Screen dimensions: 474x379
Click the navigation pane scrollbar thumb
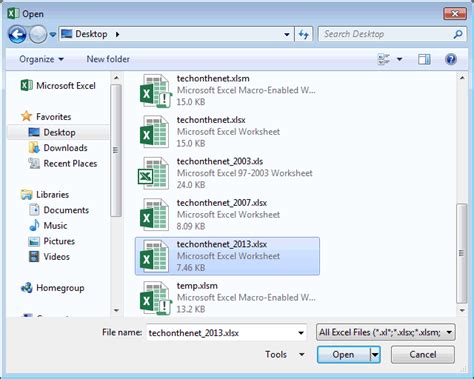(116, 150)
